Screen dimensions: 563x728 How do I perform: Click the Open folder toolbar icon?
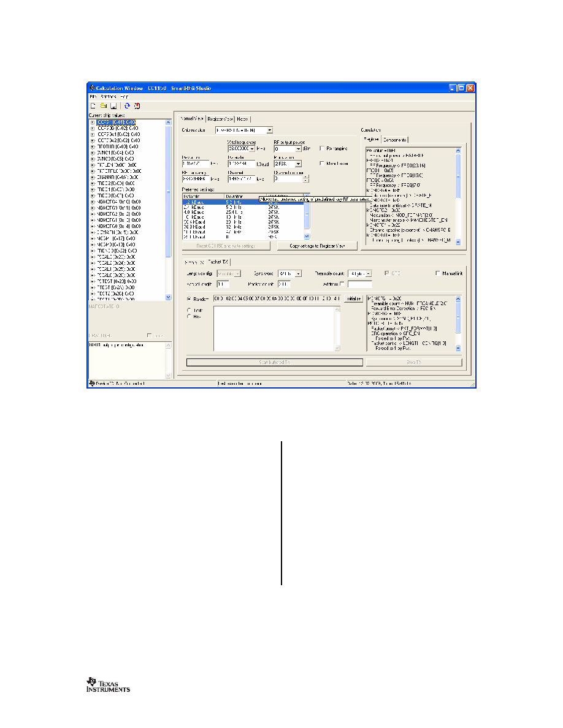[104, 106]
